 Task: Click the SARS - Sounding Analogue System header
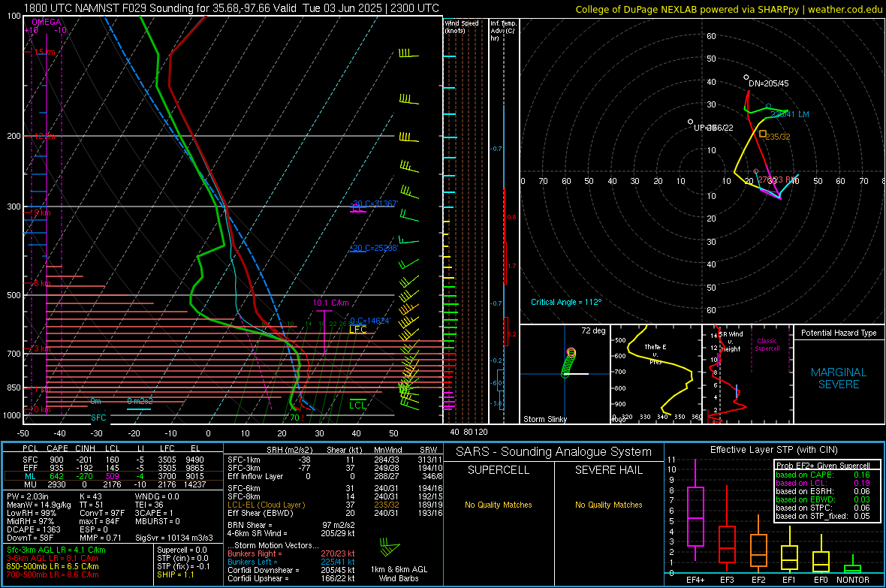coord(554,452)
